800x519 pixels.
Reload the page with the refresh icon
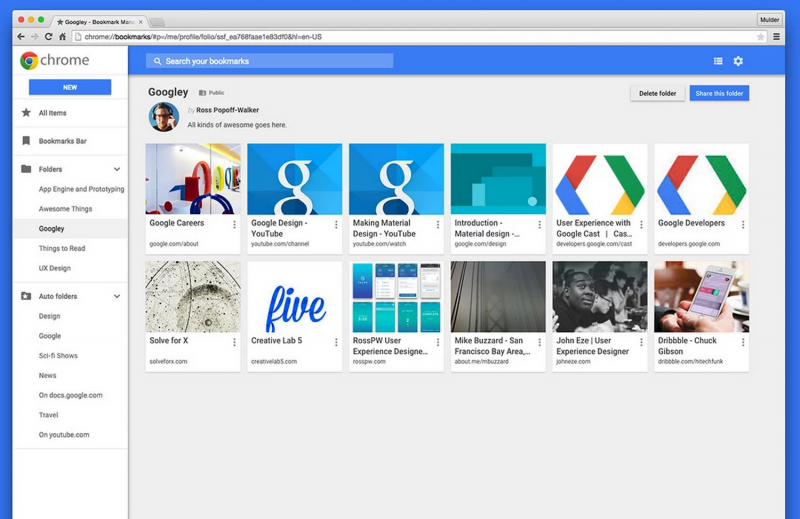click(48, 37)
